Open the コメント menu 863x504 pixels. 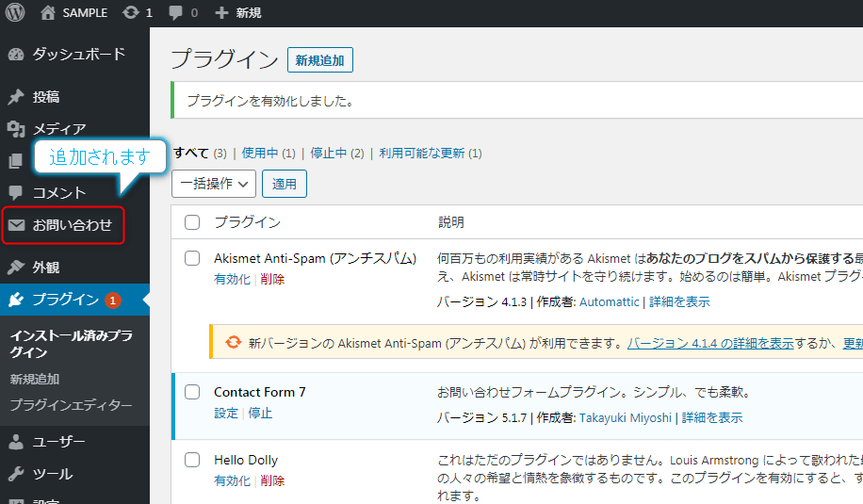(x=59, y=192)
